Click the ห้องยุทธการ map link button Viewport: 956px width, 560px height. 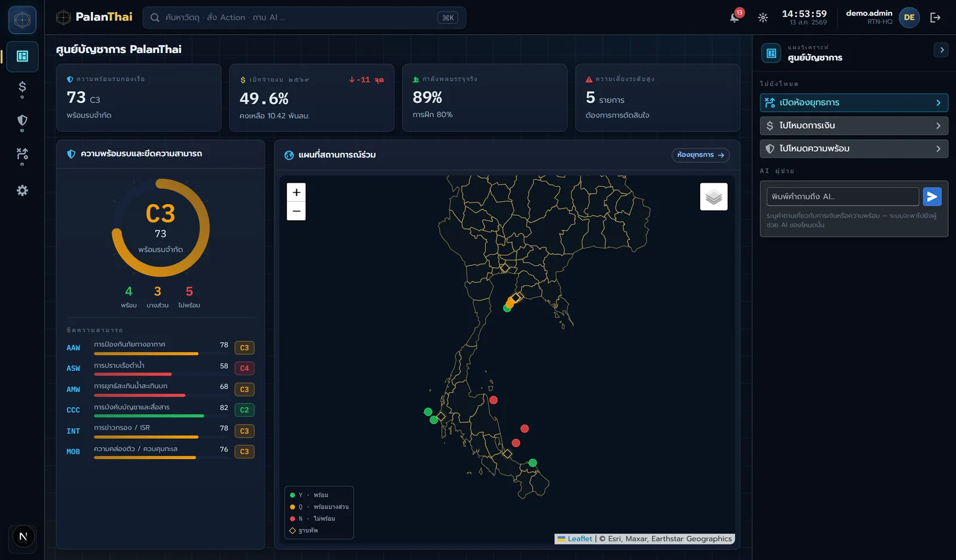[x=700, y=155]
